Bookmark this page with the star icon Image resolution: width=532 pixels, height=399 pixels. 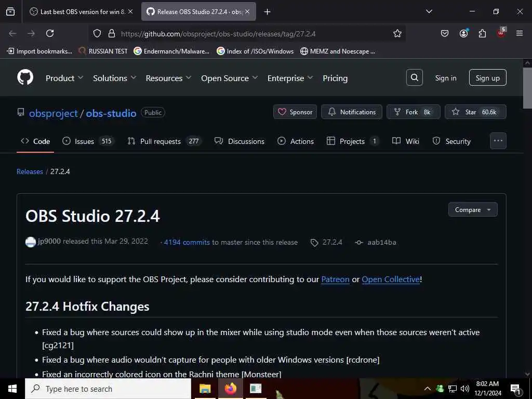[x=397, y=33]
